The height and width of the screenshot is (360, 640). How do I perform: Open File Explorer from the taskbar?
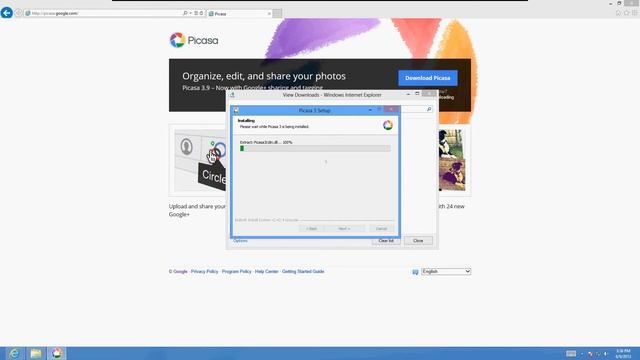pyautogui.click(x=36, y=353)
